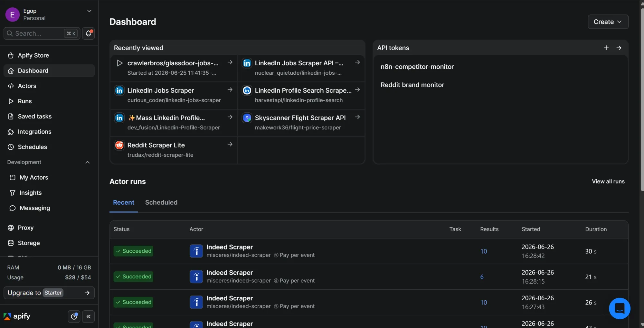Open Schedules in sidebar
This screenshot has width=644, height=328.
(x=49, y=147)
